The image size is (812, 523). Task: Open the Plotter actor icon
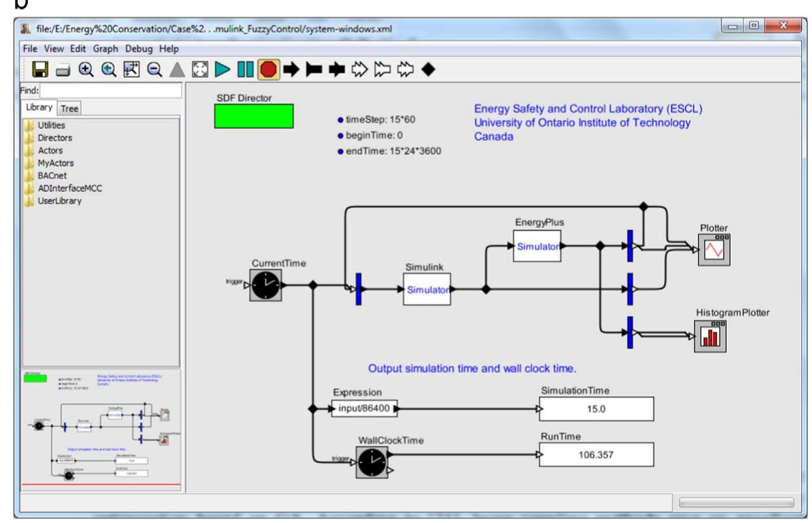pyautogui.click(x=714, y=250)
